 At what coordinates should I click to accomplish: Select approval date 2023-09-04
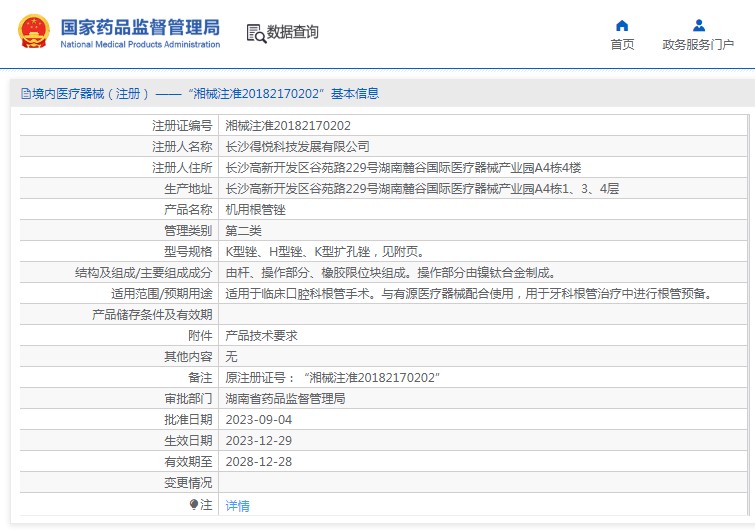(259, 420)
